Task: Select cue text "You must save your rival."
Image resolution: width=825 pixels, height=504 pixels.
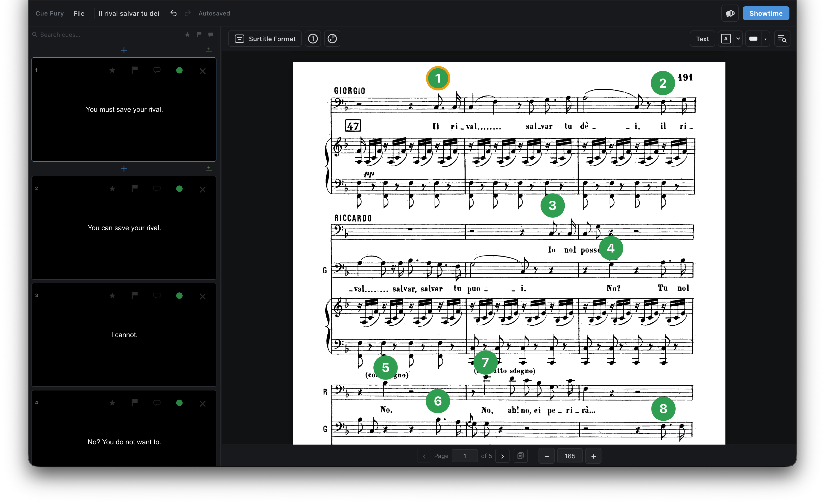Action: tap(124, 109)
